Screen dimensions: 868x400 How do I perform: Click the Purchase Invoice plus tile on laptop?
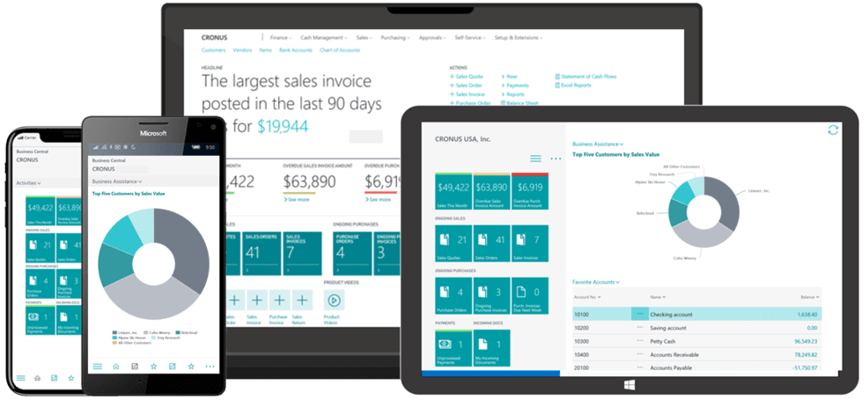click(279, 300)
